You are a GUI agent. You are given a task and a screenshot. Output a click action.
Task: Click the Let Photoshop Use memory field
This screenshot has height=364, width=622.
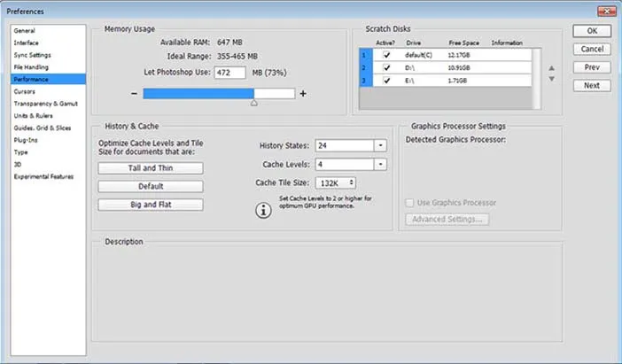pos(230,73)
